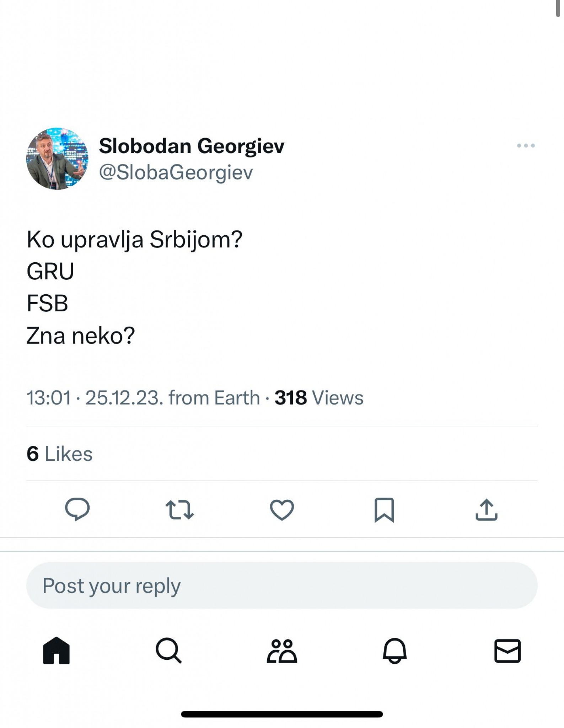Open Slobodan Georgiev's profile picture
The height and width of the screenshot is (728, 564).
[x=57, y=159]
